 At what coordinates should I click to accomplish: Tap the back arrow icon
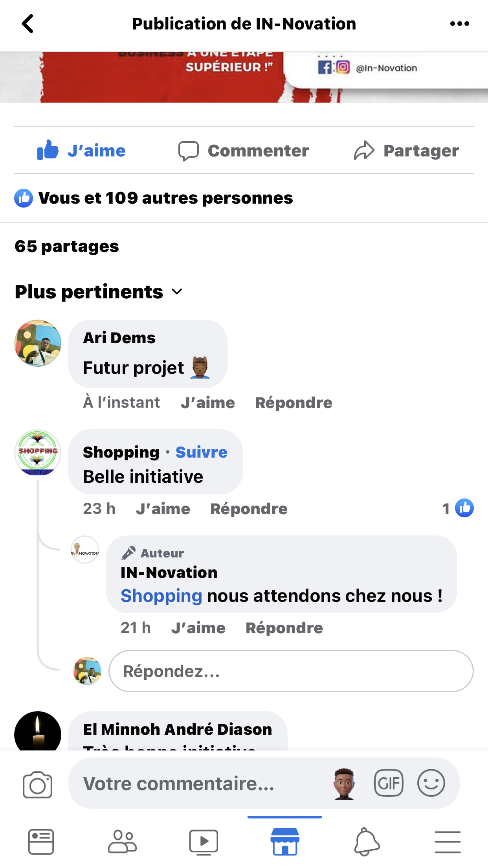pos(28,24)
